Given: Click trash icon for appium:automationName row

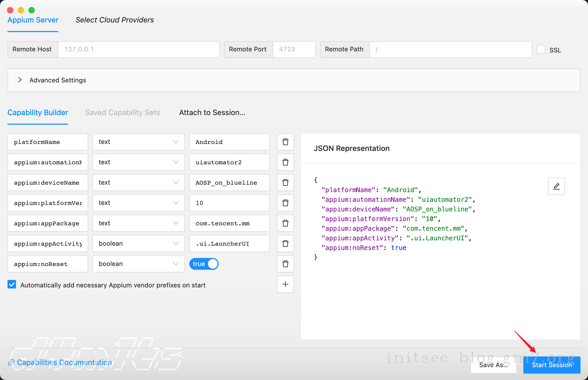Looking at the screenshot, I should [x=285, y=162].
